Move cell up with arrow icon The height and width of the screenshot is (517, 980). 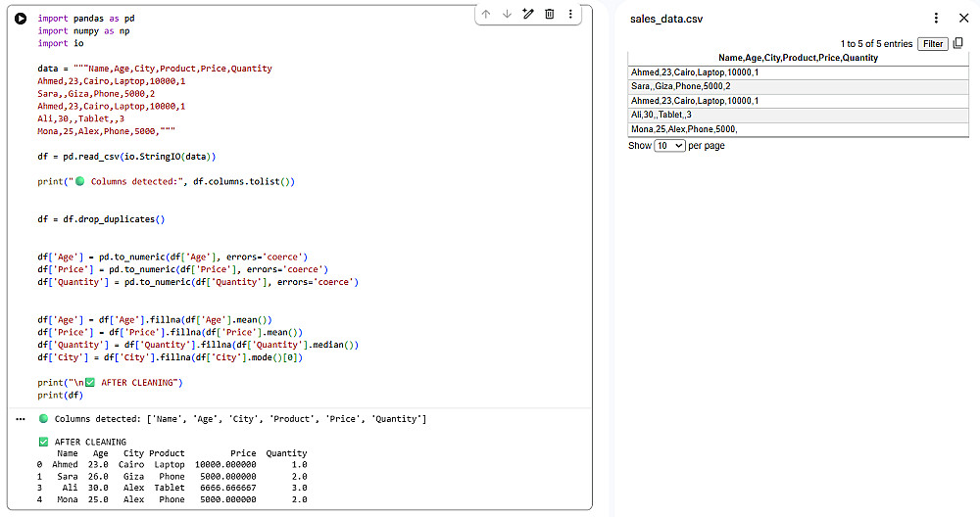click(x=486, y=14)
